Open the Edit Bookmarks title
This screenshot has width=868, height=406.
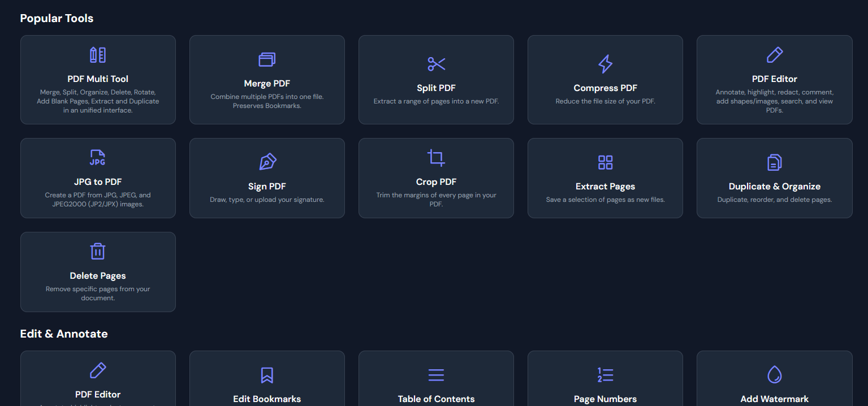267,399
